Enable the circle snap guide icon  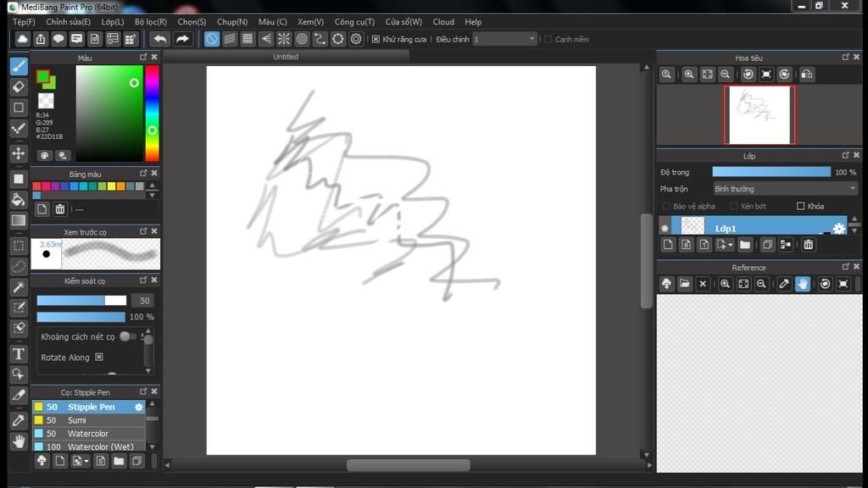point(302,39)
